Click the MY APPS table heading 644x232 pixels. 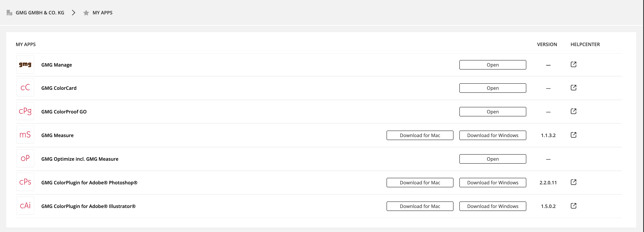(26, 44)
